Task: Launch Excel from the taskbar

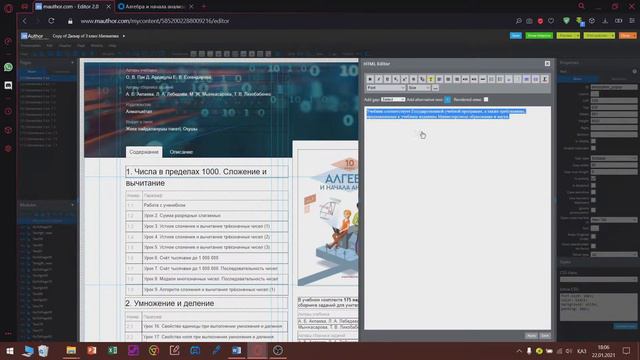Action: 113,350
